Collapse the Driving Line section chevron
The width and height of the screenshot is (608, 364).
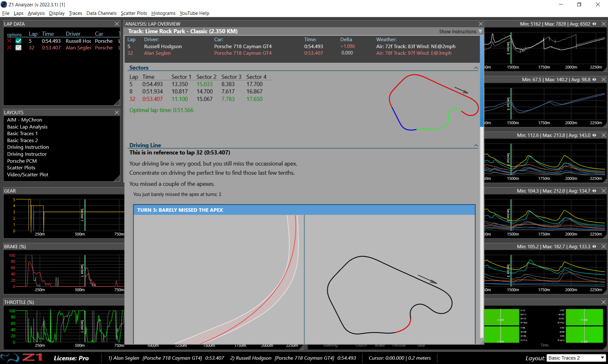tap(476, 146)
